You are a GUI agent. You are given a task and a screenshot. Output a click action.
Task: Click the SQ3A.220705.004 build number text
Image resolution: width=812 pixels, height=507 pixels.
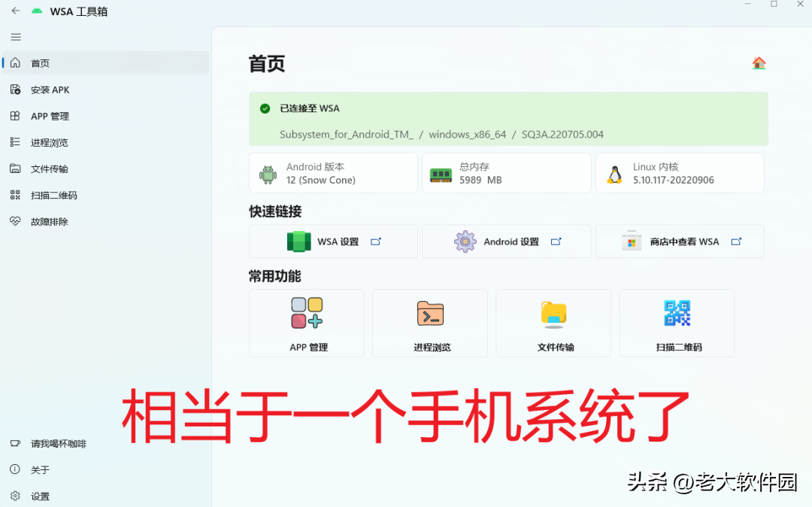pos(562,135)
